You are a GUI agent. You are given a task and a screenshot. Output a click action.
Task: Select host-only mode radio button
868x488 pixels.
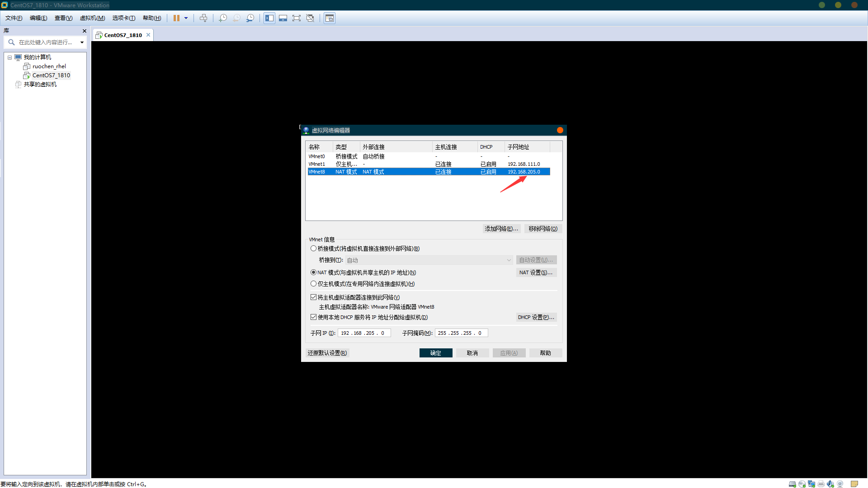click(x=313, y=284)
